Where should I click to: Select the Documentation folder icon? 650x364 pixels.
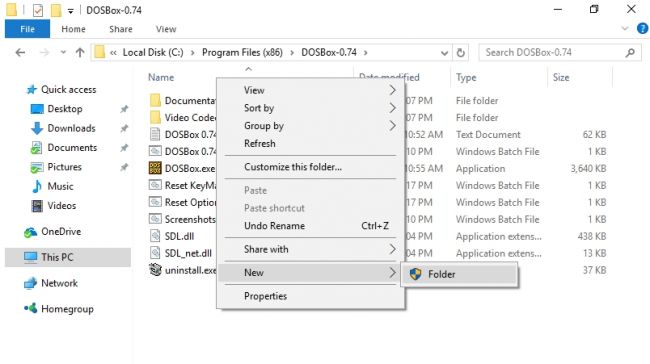[155, 100]
